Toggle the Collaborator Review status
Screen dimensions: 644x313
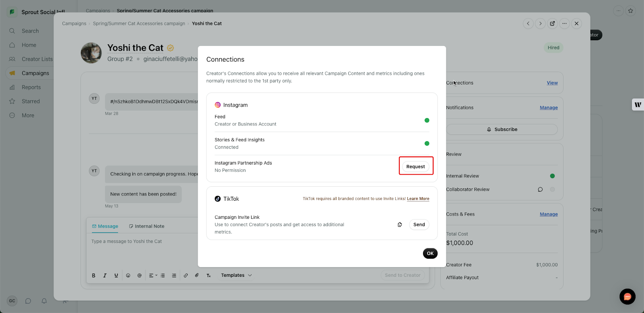[x=553, y=189]
